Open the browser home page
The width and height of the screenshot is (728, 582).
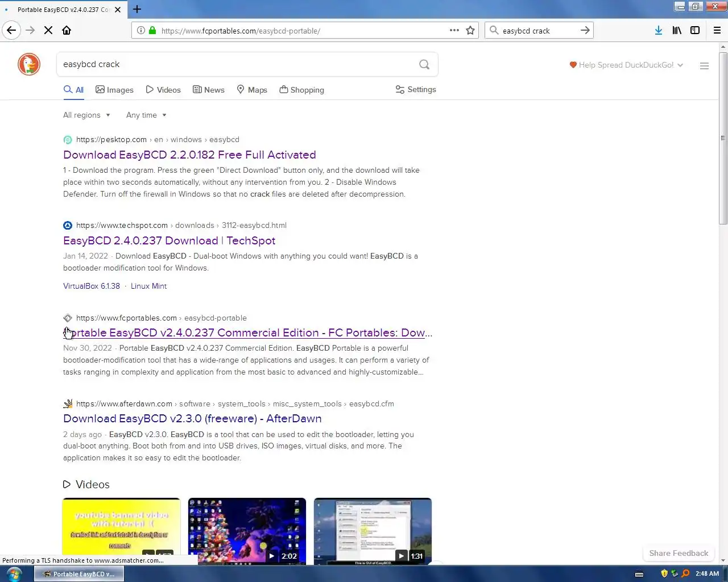[x=67, y=30]
